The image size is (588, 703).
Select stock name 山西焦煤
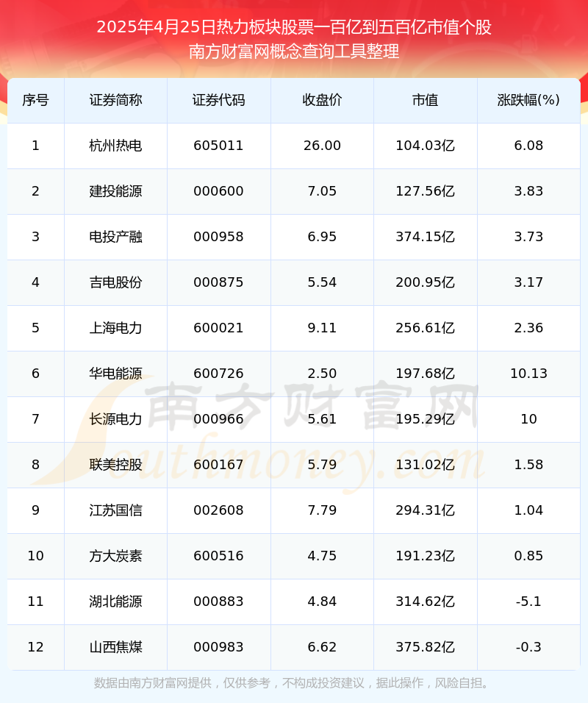115,647
